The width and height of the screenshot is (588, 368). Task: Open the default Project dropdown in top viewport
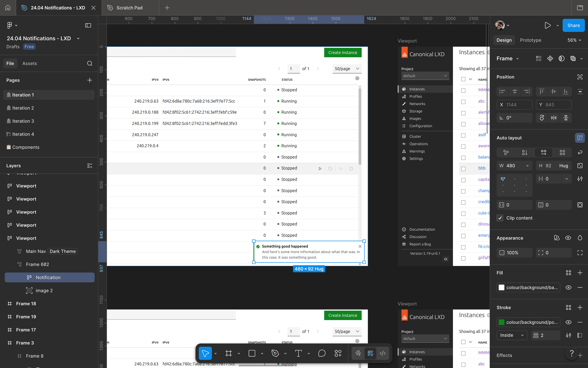425,76
